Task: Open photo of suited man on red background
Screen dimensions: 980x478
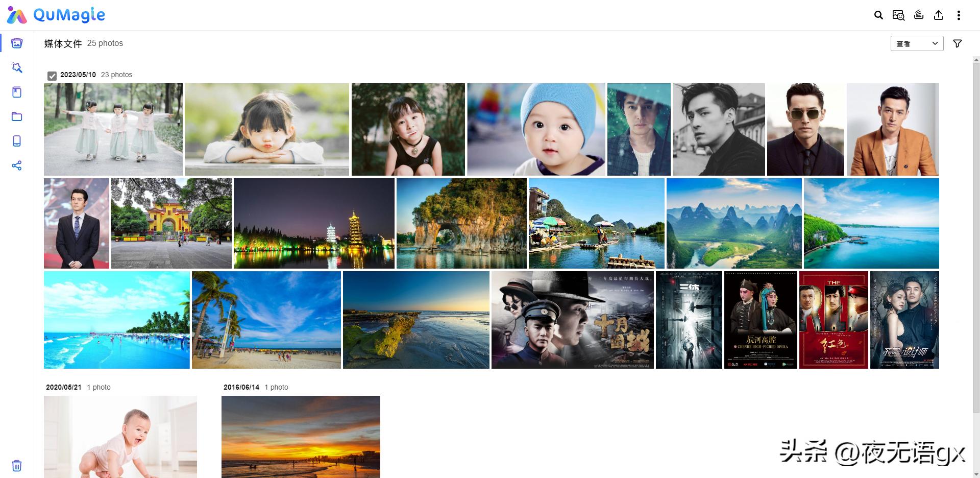Action: pyautogui.click(x=77, y=223)
